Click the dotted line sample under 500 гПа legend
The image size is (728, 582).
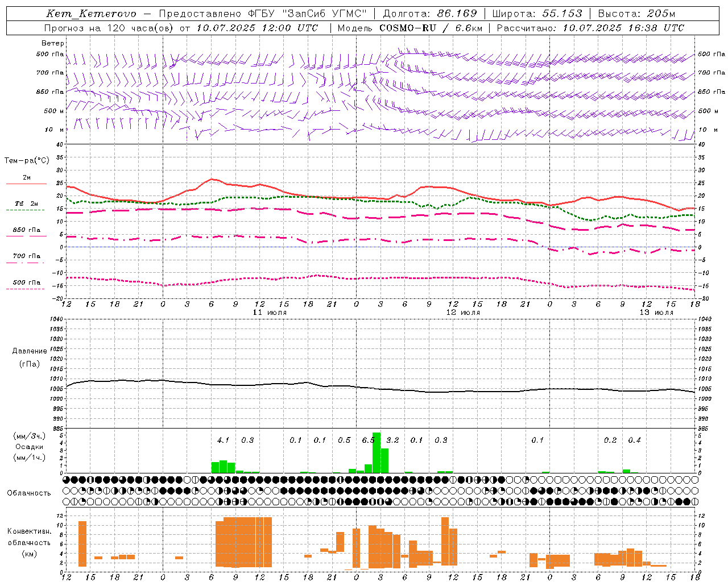[25, 289]
